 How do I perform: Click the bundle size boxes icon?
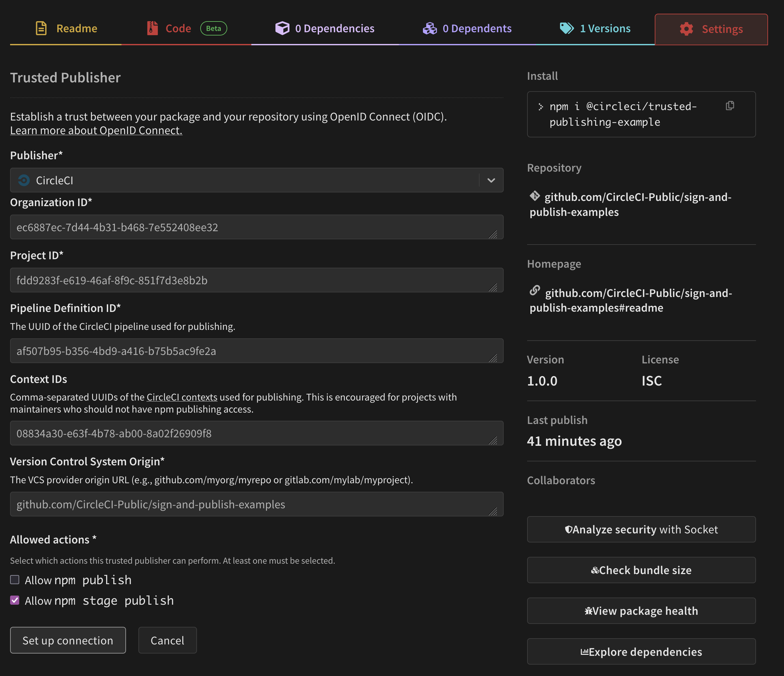coord(595,570)
